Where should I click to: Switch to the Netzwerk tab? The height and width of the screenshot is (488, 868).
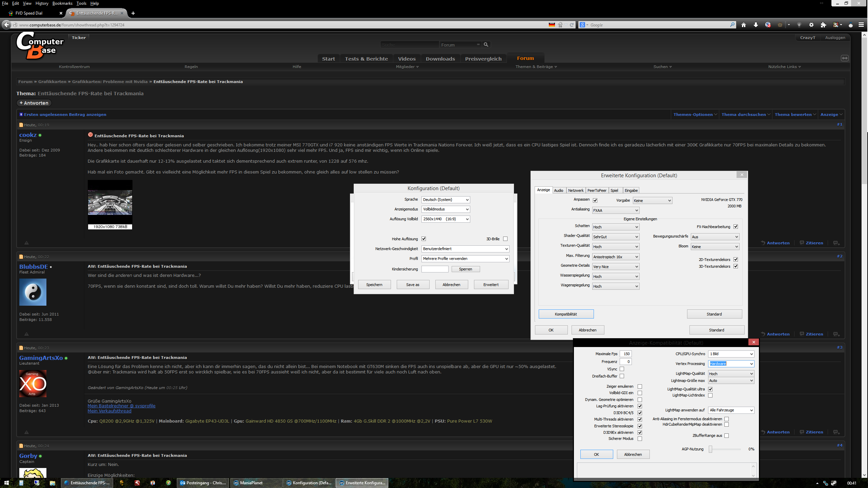576,190
